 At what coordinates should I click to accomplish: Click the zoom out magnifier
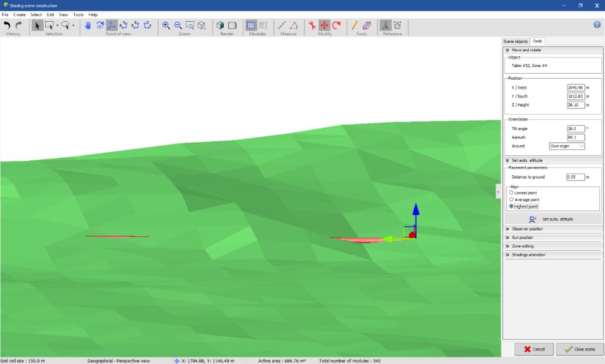(x=178, y=25)
